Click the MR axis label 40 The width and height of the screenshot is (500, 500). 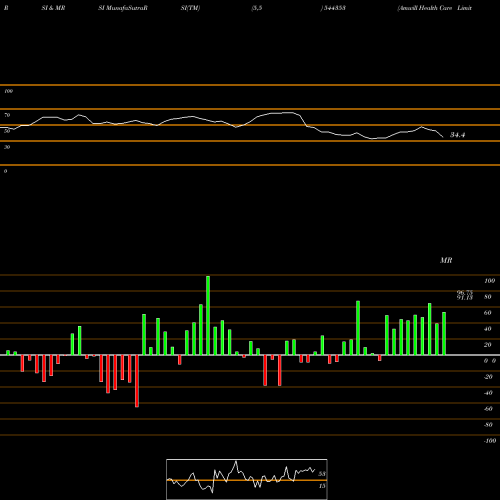[488, 329]
